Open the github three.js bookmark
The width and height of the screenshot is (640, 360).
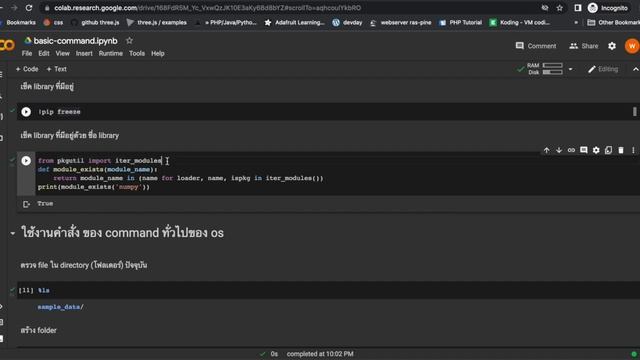pos(95,22)
